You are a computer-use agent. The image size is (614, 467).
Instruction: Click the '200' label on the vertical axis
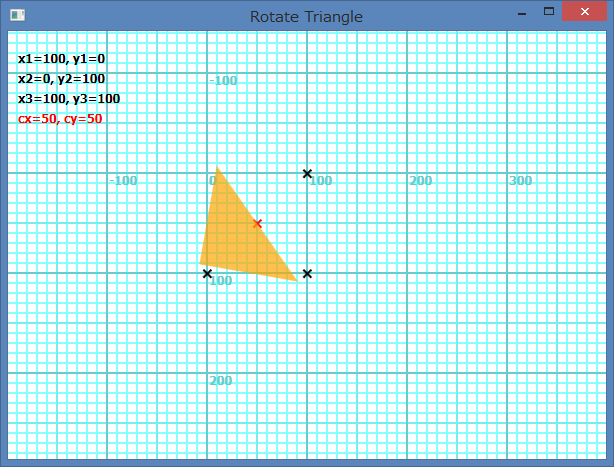click(x=220, y=380)
